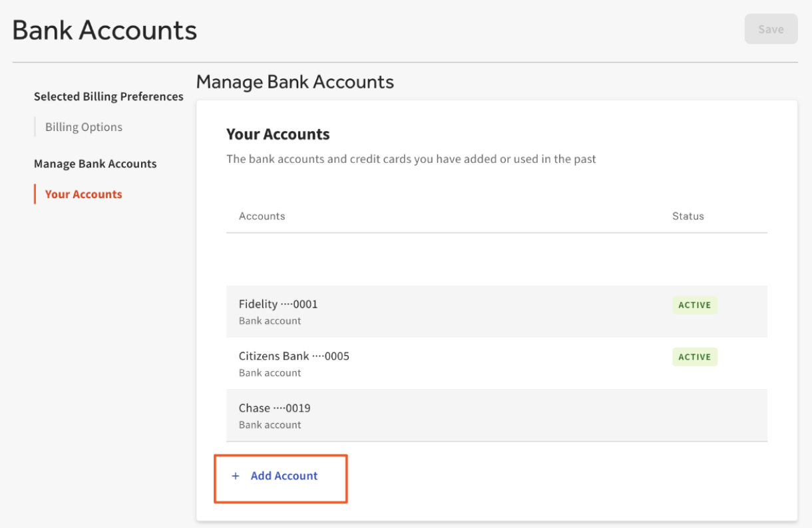Click the plus icon beside Add Account
The width and height of the screenshot is (812, 528).
[236, 476]
